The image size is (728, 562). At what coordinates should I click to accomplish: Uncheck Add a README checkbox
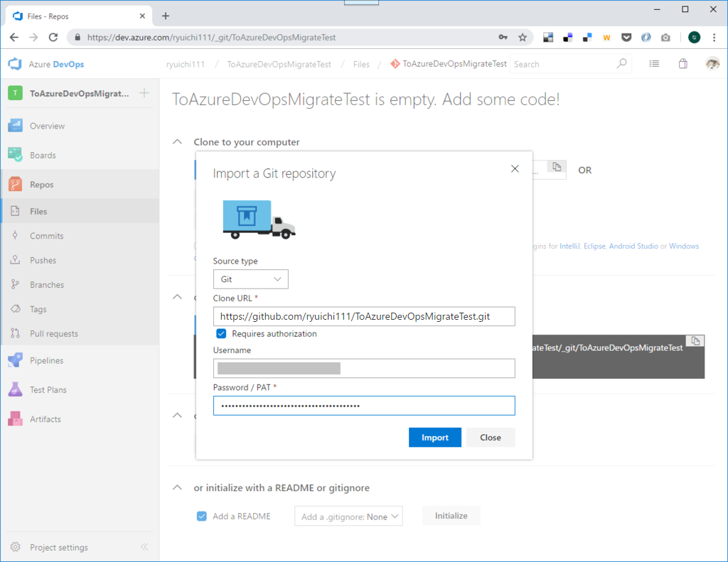point(201,516)
